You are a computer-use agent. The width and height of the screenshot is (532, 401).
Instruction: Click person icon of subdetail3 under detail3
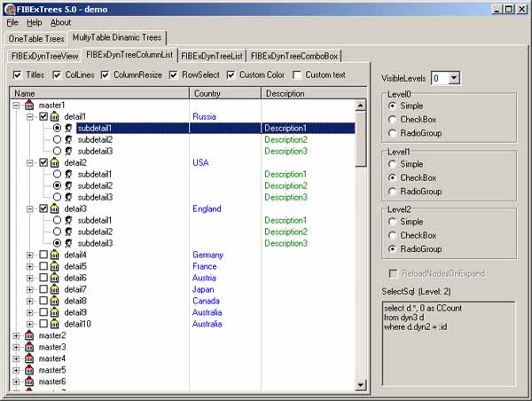69,243
